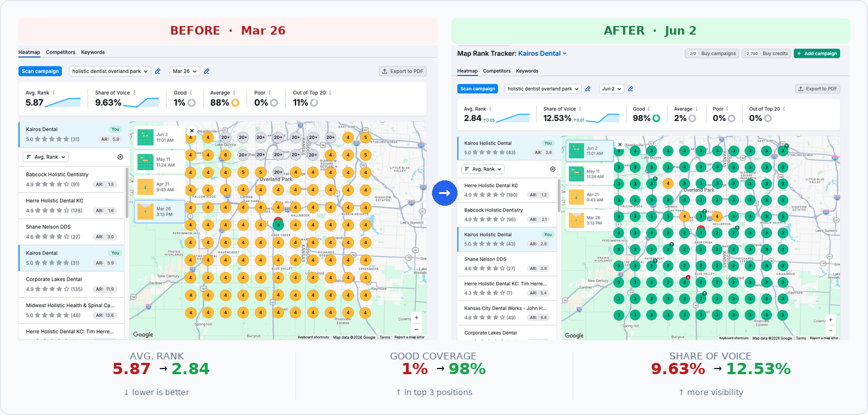Switch to Competitors tab in Before panel
The width and height of the screenshot is (868, 415).
(x=61, y=52)
